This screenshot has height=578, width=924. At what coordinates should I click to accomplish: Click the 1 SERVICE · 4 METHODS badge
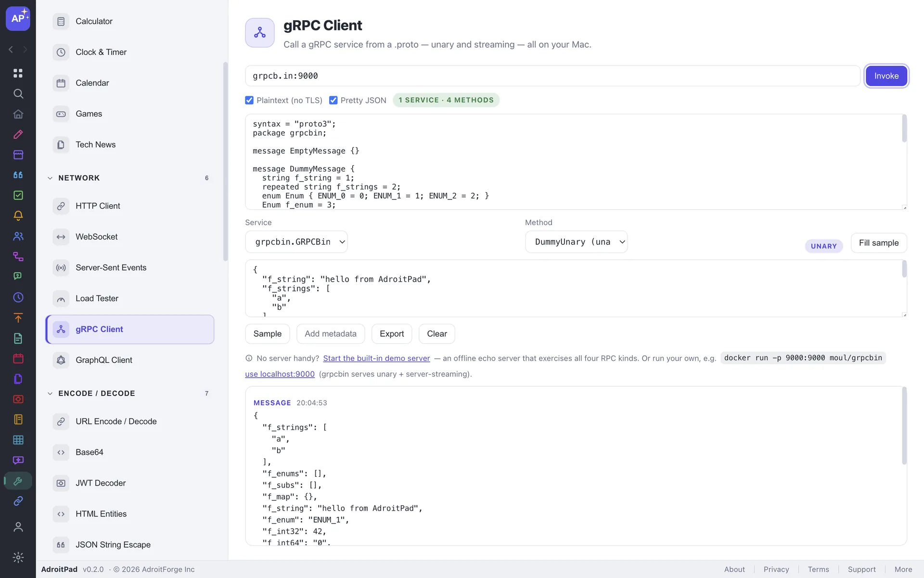click(446, 100)
